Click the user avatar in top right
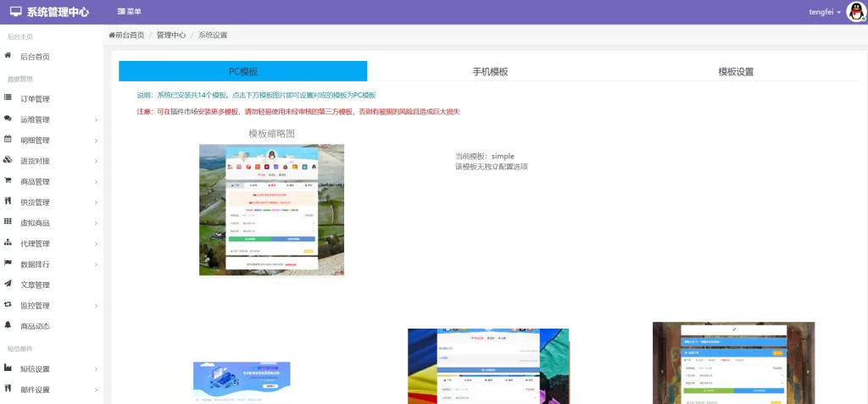Screen dimensions: 868x404 [855, 12]
